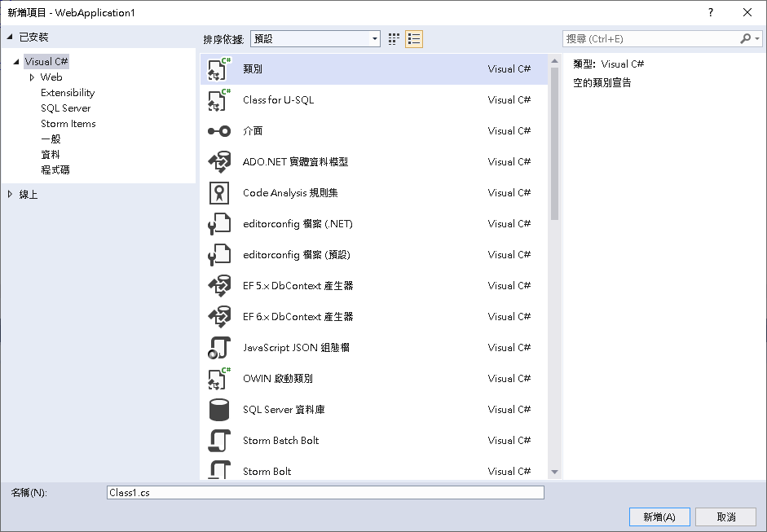Select Code Analysis 規則集 label
The width and height of the screenshot is (767, 532).
tap(290, 192)
